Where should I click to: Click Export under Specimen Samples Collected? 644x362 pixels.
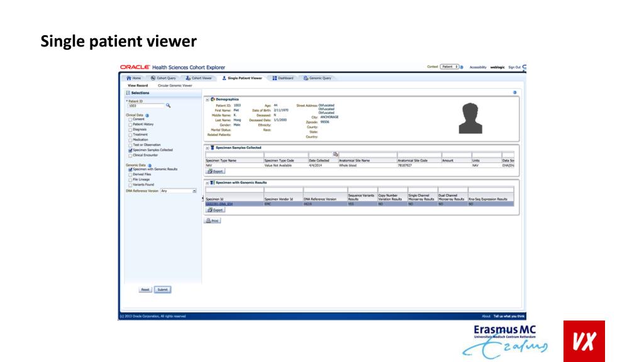(215, 171)
